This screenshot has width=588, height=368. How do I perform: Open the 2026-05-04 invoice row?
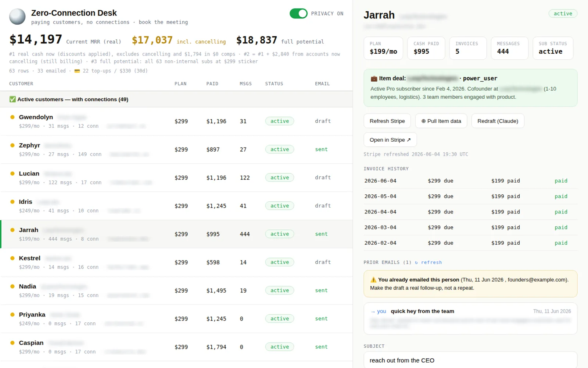470,196
